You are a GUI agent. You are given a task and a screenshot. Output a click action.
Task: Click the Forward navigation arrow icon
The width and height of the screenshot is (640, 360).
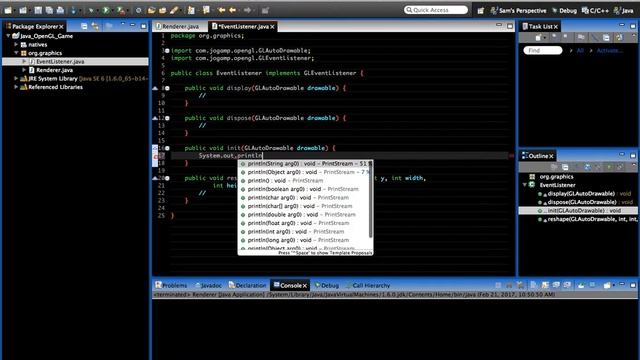pyautogui.click(x=247, y=10)
